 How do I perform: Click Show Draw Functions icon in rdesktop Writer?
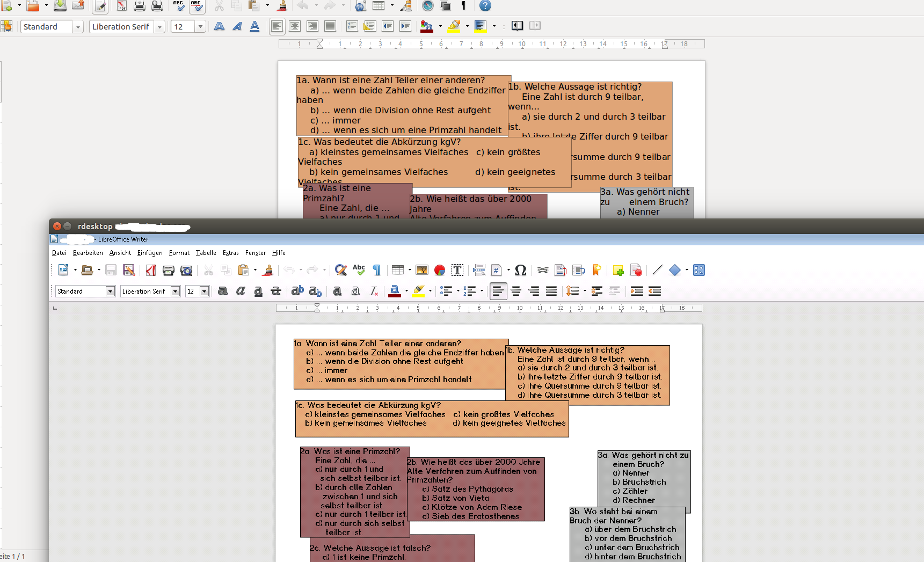[699, 270]
